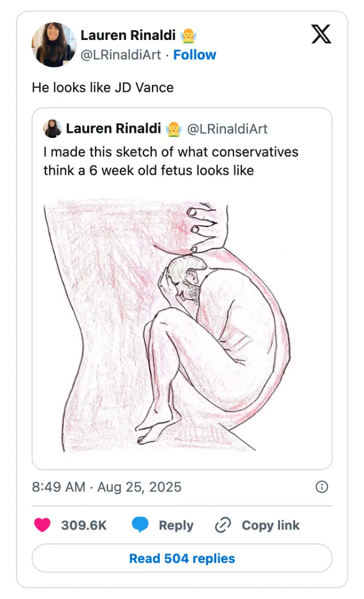Open Lauren Rinaldi's profile picture
The width and height of the screenshot is (364, 599).
click(x=54, y=44)
